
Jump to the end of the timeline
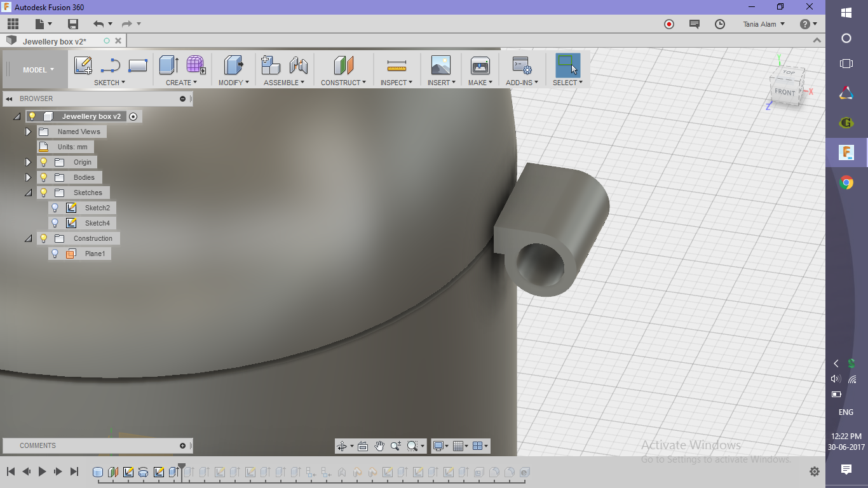coord(74,471)
